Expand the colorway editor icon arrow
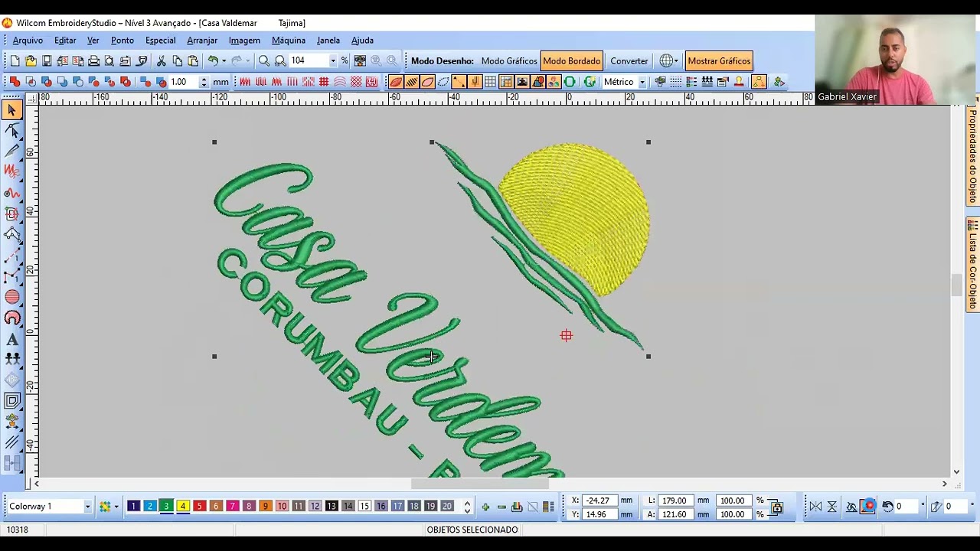Viewport: 980px width, 551px height. point(116,507)
